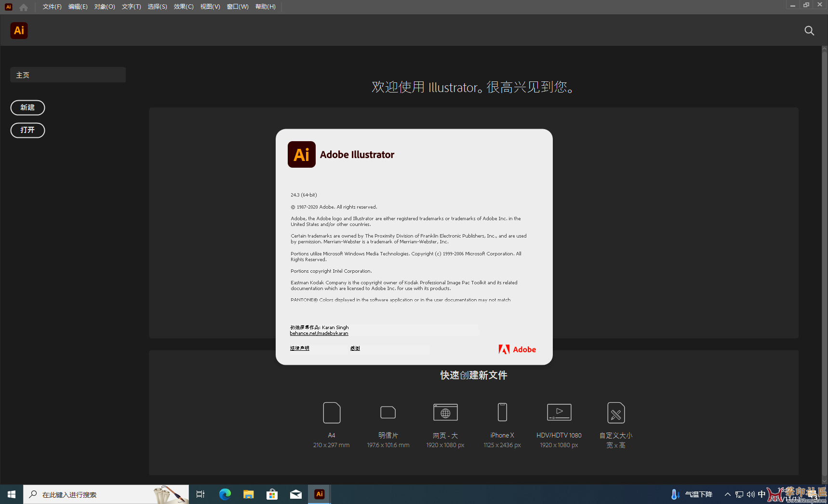
Task: Open the 法律声明 legal notices link
Action: pos(300,348)
